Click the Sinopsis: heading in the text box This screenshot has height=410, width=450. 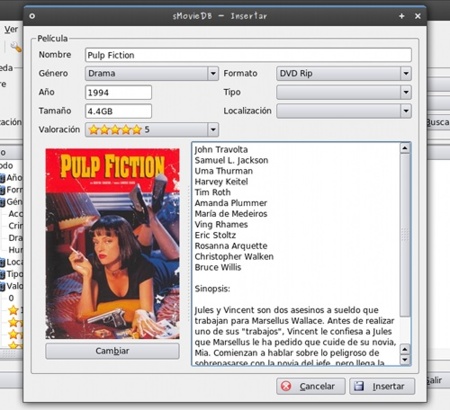click(212, 288)
